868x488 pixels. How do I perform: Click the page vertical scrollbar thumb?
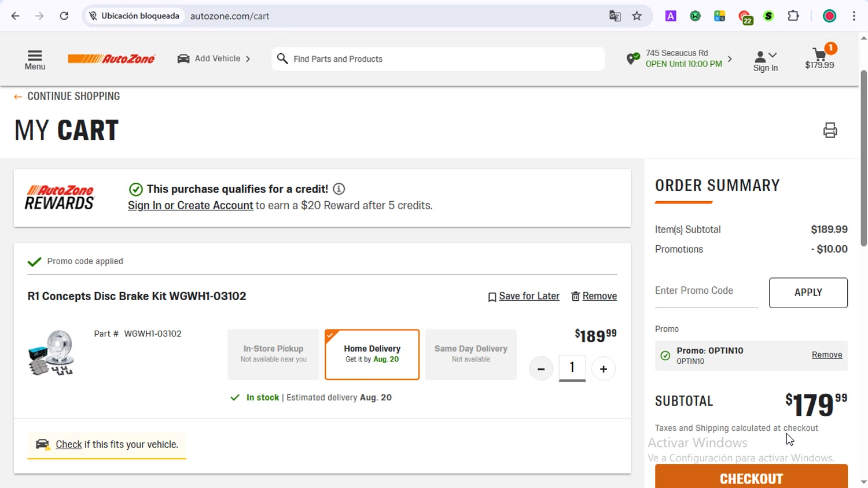pos(863,158)
